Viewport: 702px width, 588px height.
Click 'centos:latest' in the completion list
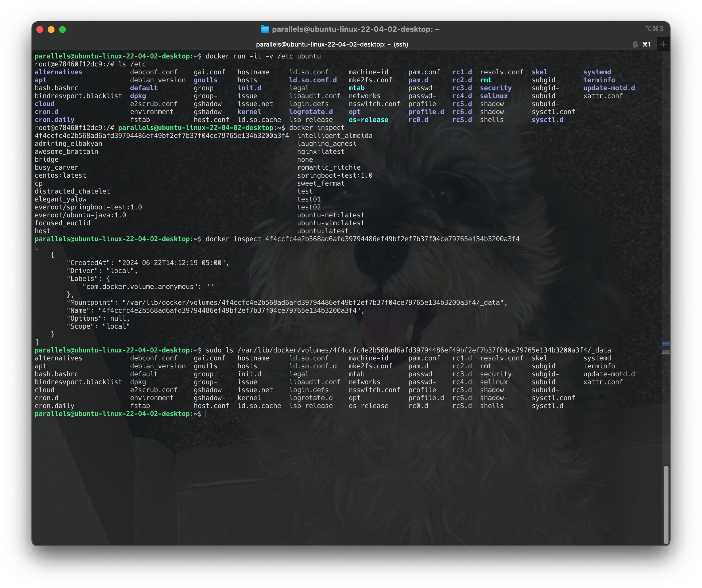pyautogui.click(x=60, y=175)
